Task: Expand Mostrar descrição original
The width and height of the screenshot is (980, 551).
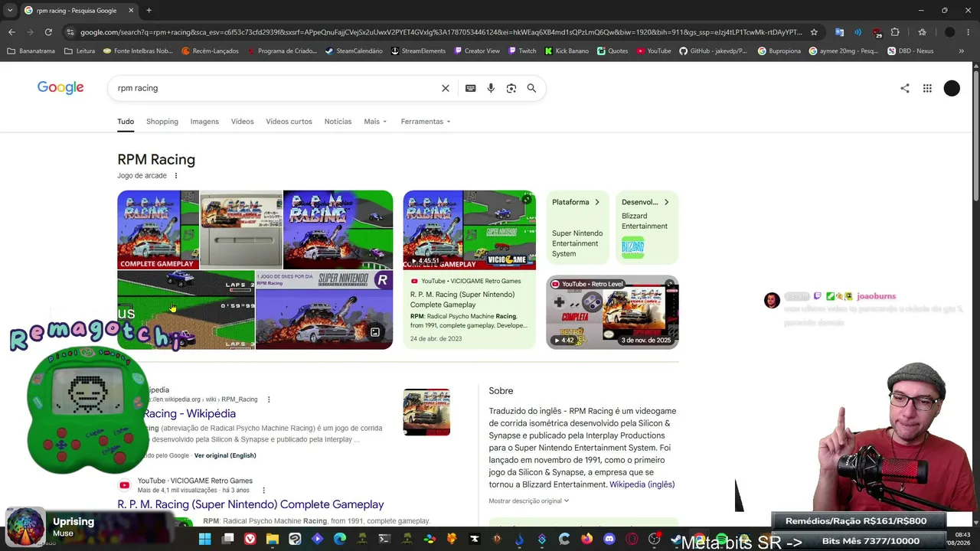Action: click(x=529, y=501)
